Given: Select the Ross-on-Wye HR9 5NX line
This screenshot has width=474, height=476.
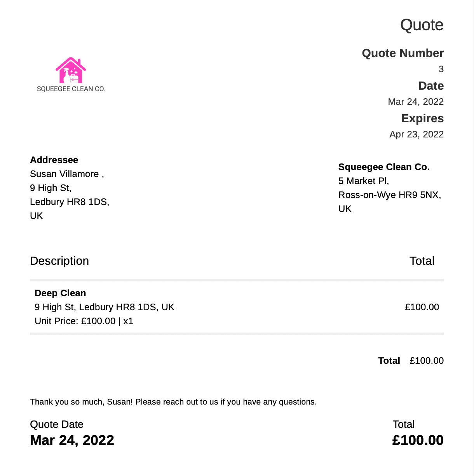Looking at the screenshot, I should click(x=390, y=195).
